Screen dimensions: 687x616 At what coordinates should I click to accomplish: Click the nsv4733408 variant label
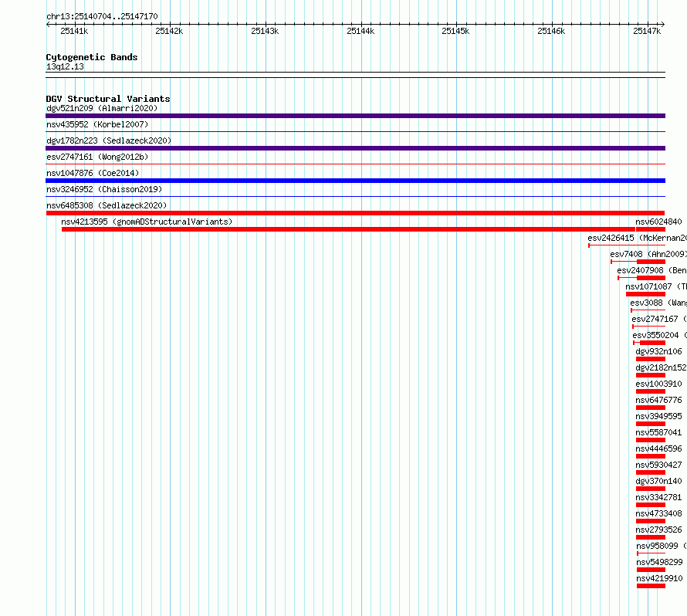point(658,513)
